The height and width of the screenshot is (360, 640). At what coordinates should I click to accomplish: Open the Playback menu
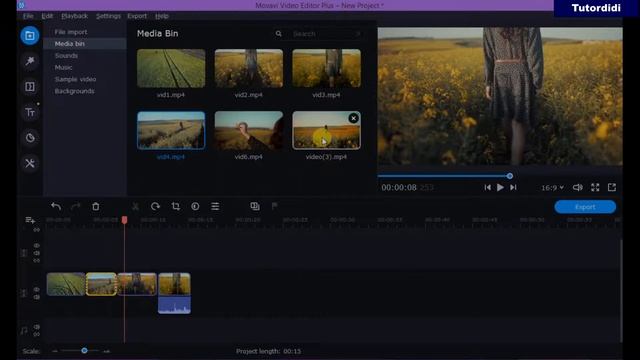[x=75, y=16]
